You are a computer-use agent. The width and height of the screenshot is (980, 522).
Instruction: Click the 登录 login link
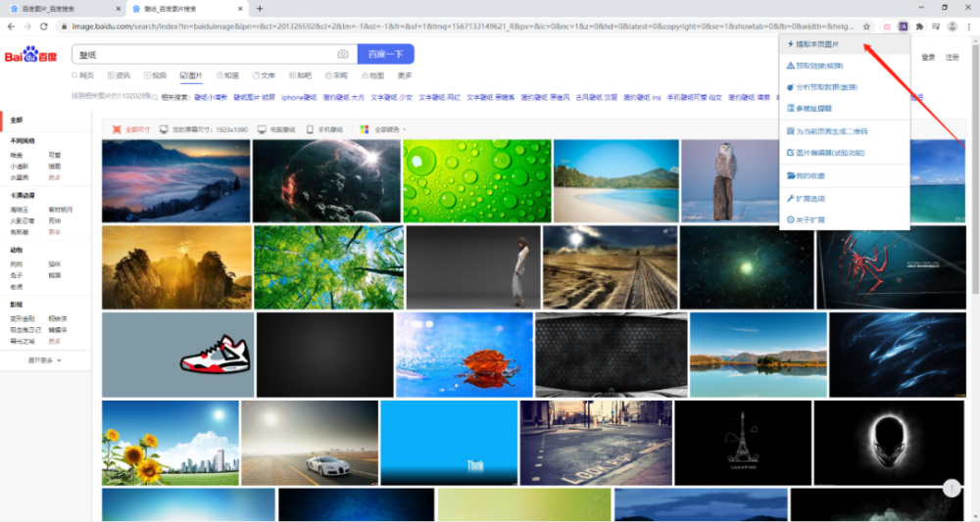pyautogui.click(x=928, y=58)
